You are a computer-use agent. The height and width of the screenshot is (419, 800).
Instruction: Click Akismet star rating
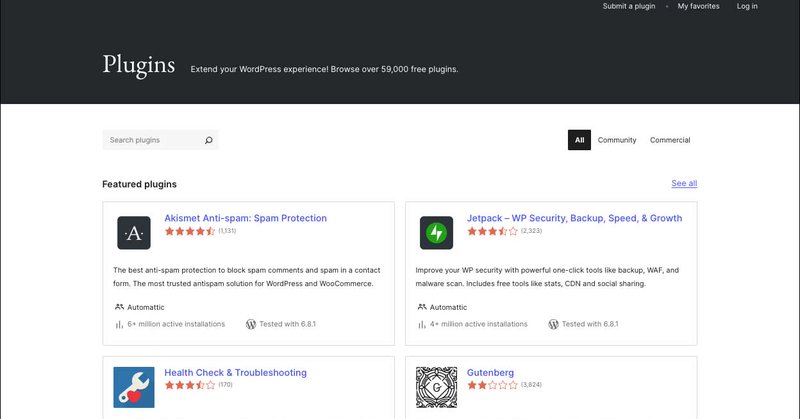[190, 231]
